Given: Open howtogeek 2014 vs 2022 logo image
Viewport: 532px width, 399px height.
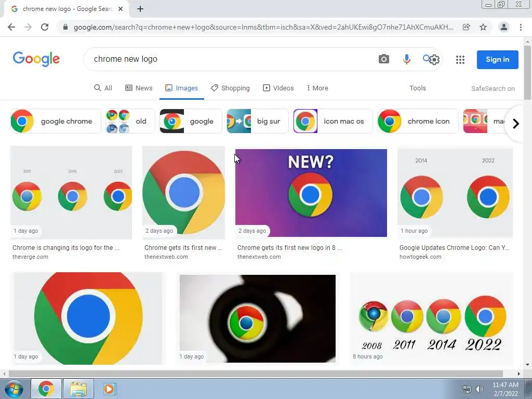Looking at the screenshot, I should [455, 193].
